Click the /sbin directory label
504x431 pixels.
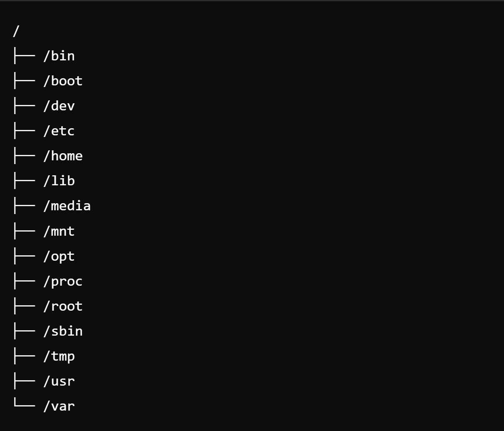pos(63,331)
